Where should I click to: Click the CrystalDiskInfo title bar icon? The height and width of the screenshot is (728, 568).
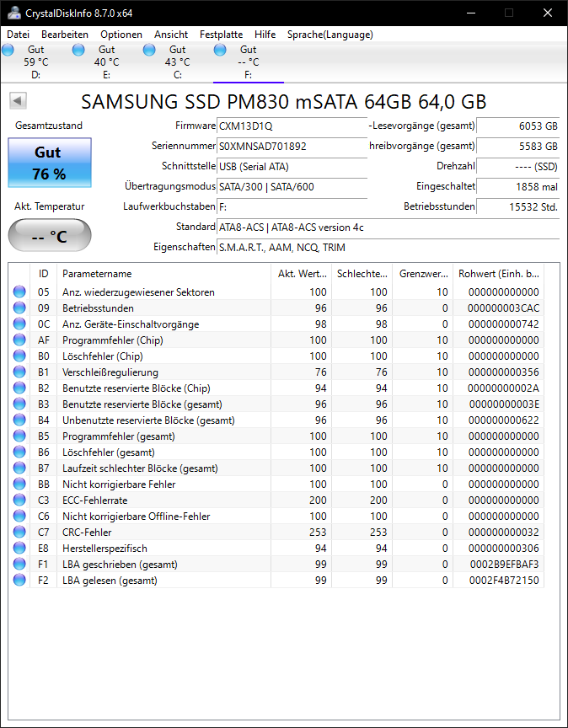pos(14,13)
